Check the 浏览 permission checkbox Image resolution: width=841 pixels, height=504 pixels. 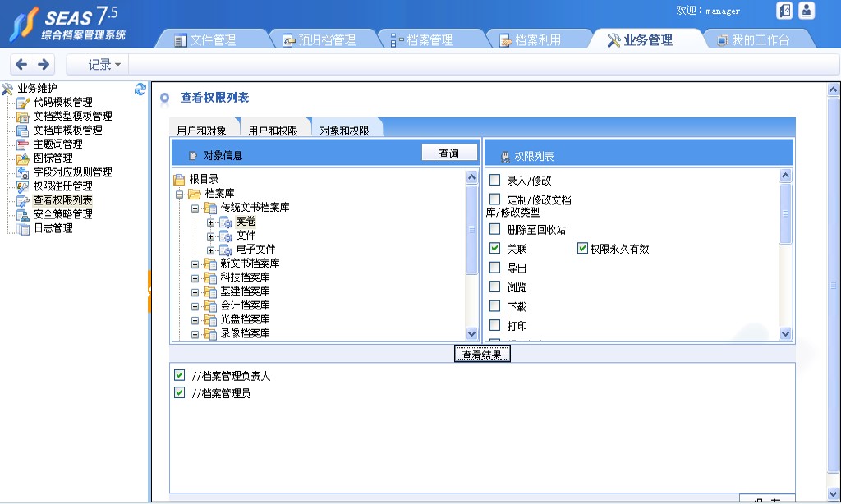point(495,286)
